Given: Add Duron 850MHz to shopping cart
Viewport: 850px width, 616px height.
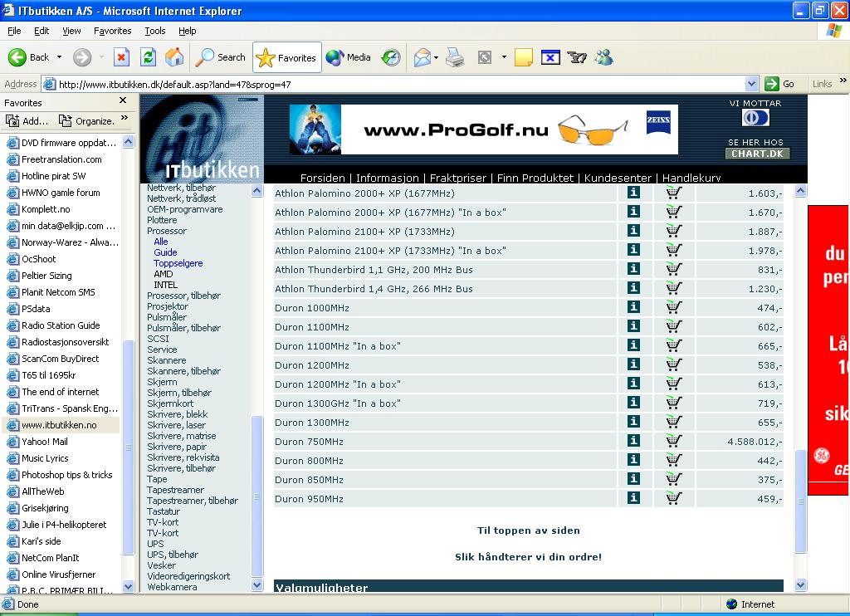Looking at the screenshot, I should 674,479.
